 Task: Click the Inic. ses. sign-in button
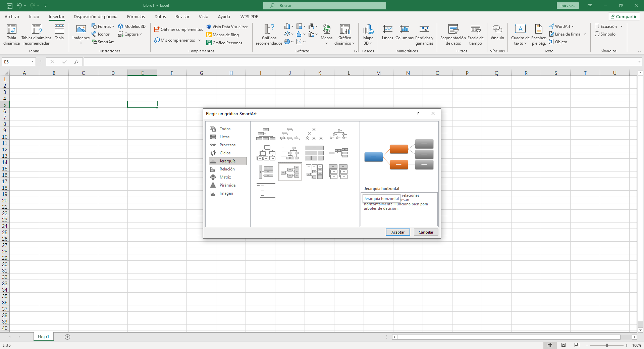(568, 6)
